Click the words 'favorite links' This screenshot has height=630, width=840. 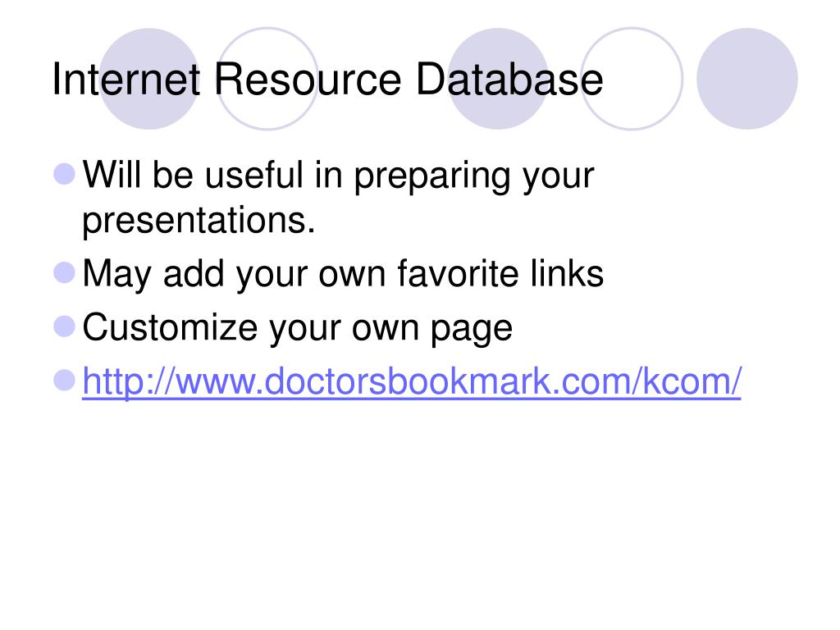[x=500, y=273]
